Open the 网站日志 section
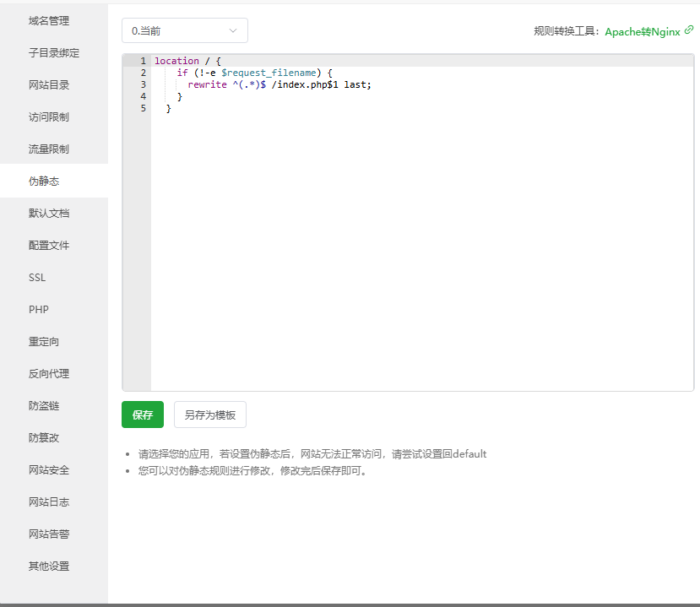700x607 pixels. 43,501
